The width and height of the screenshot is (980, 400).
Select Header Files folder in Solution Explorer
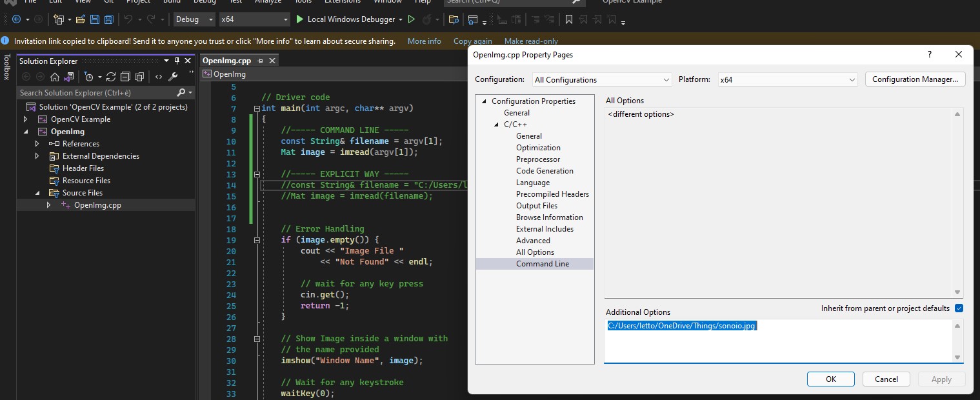(83, 168)
